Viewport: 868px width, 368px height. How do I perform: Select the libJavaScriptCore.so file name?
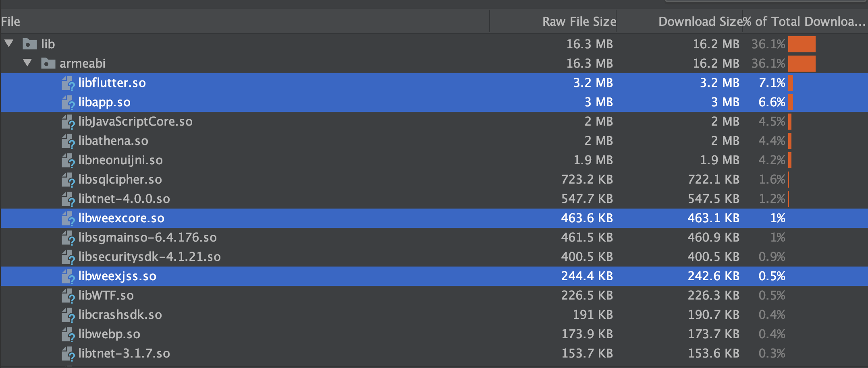[x=135, y=122]
